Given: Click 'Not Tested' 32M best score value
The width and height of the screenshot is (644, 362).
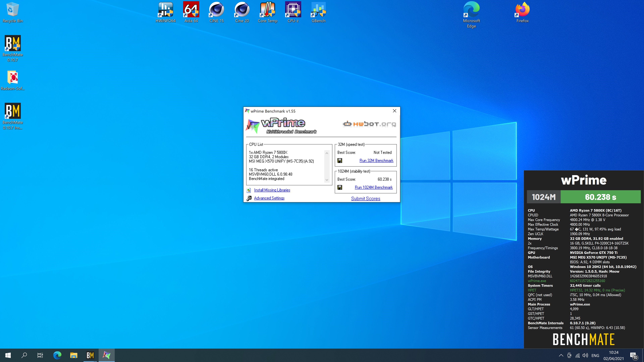Looking at the screenshot, I should [x=383, y=152].
